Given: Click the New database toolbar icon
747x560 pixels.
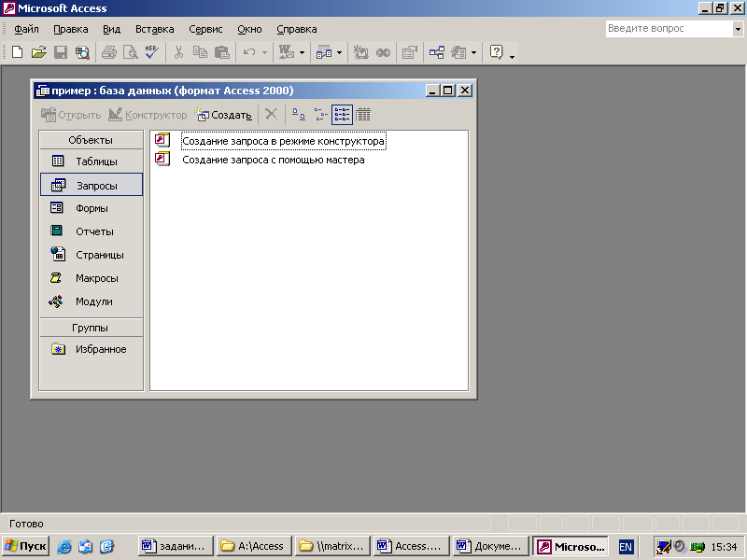Looking at the screenshot, I should (x=17, y=52).
